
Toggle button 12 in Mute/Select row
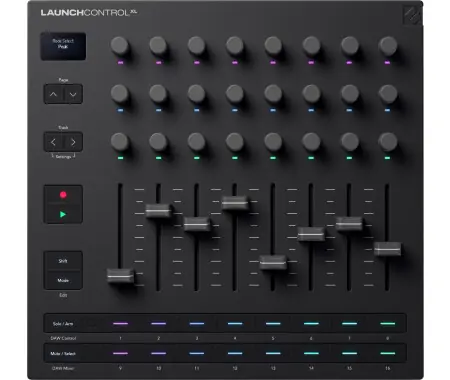(235, 353)
